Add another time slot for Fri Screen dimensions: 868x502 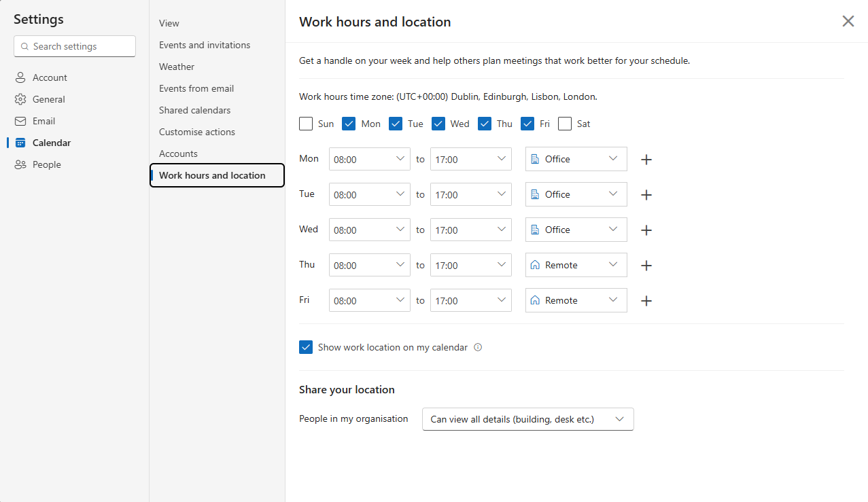point(646,301)
